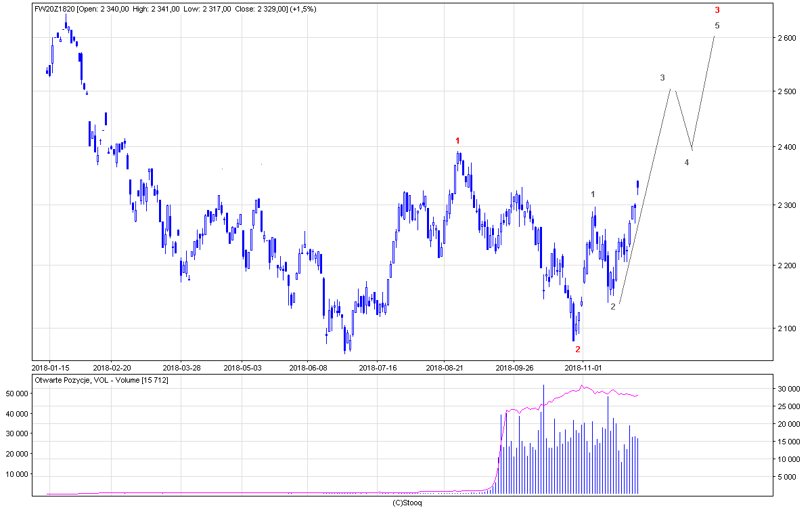The width and height of the screenshot is (812, 508).
Task: Click the 2018-08-21 date label
Action: click(x=445, y=366)
